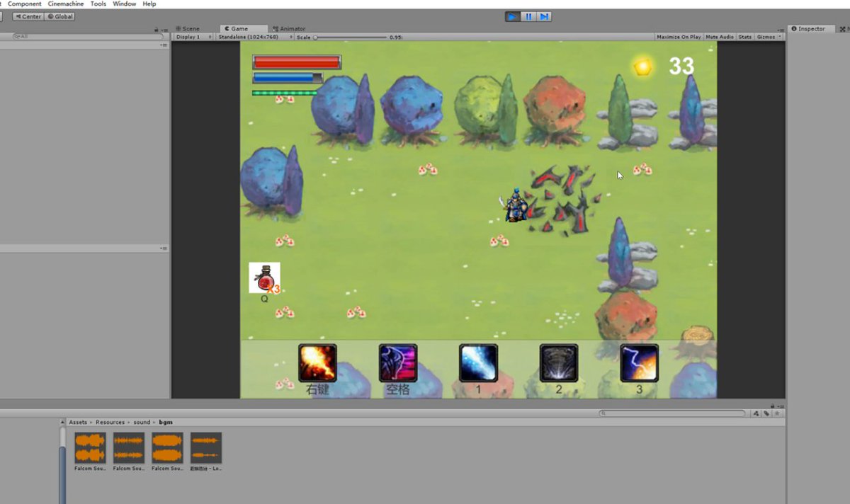Cast the ice beam skill in slot 1
This screenshot has width=850, height=504.
point(478,361)
